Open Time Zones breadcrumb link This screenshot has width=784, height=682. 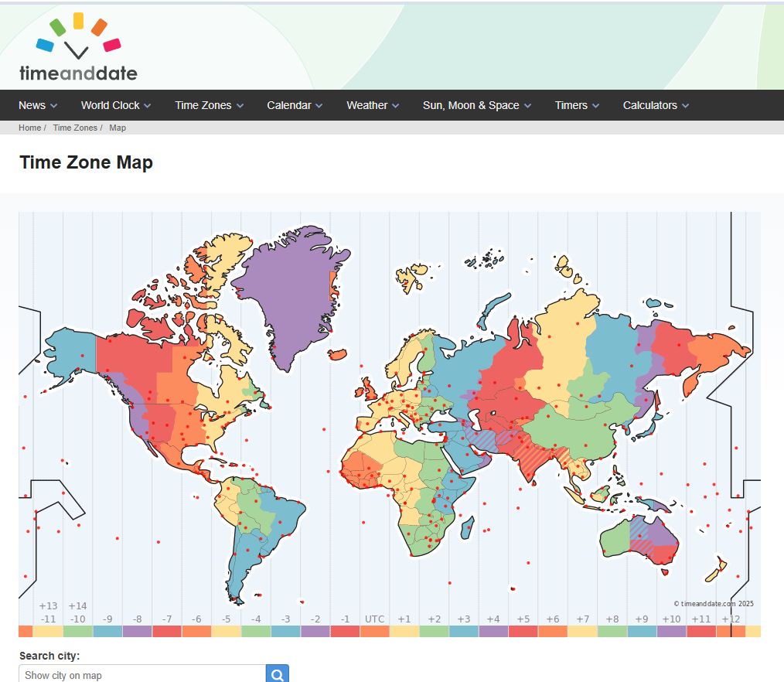[x=75, y=128]
